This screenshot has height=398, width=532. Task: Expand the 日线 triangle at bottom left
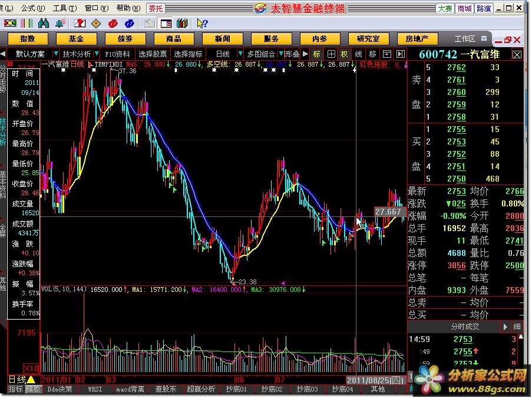[31, 380]
